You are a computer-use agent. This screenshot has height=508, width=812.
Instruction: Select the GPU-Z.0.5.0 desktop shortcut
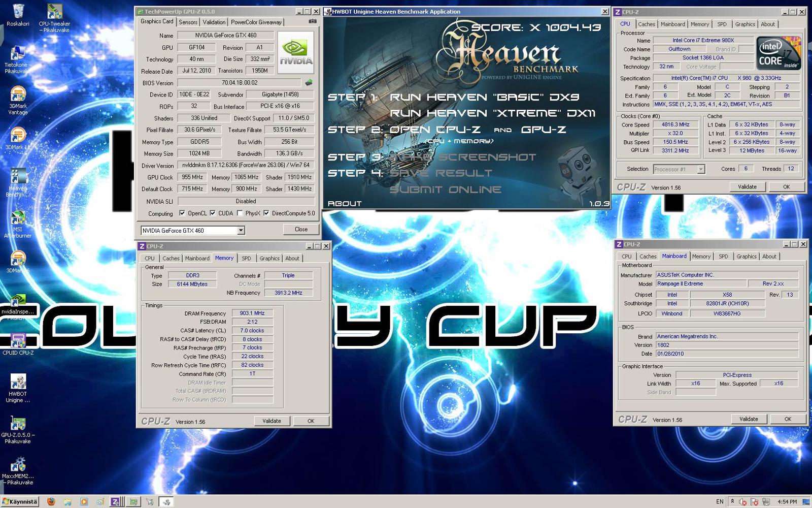[18, 430]
